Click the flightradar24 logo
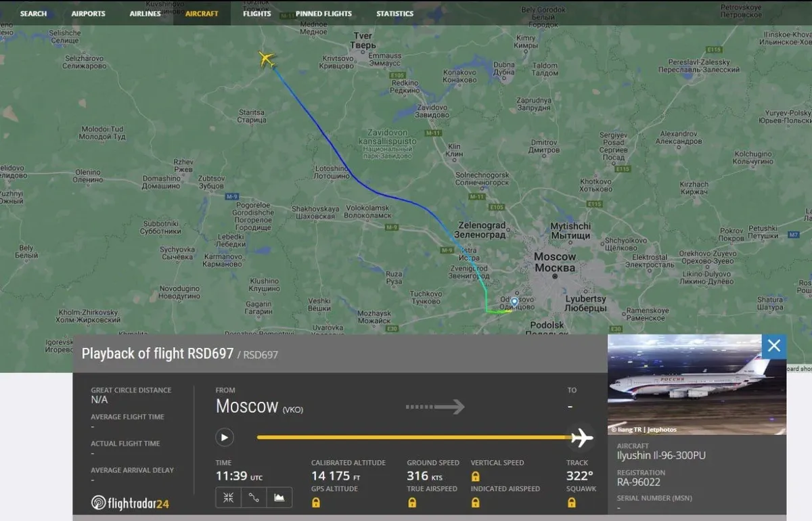 pyautogui.click(x=130, y=503)
